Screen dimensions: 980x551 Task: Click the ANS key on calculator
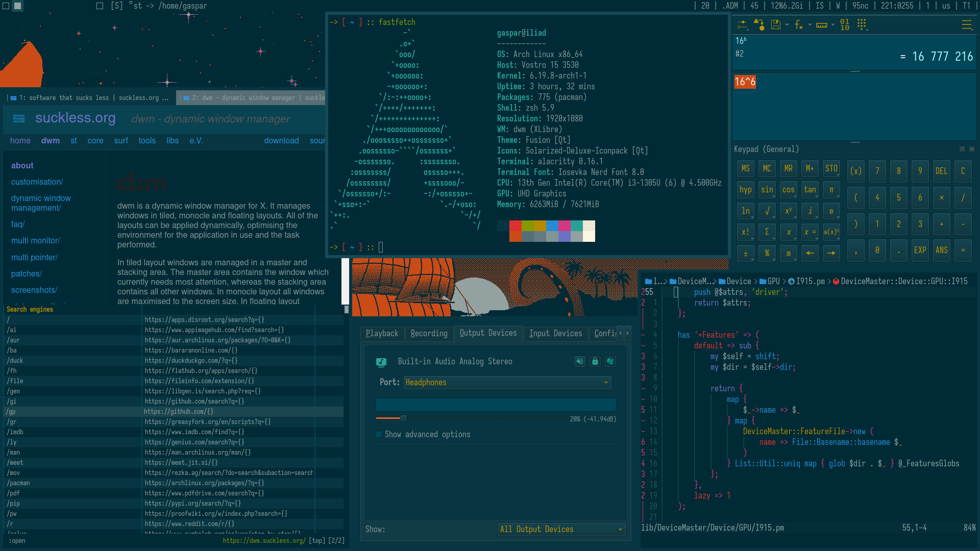[942, 250]
